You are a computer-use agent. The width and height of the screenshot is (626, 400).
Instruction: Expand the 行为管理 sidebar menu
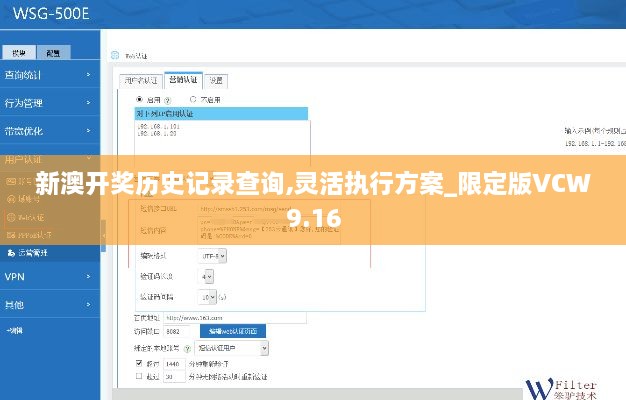(50, 103)
